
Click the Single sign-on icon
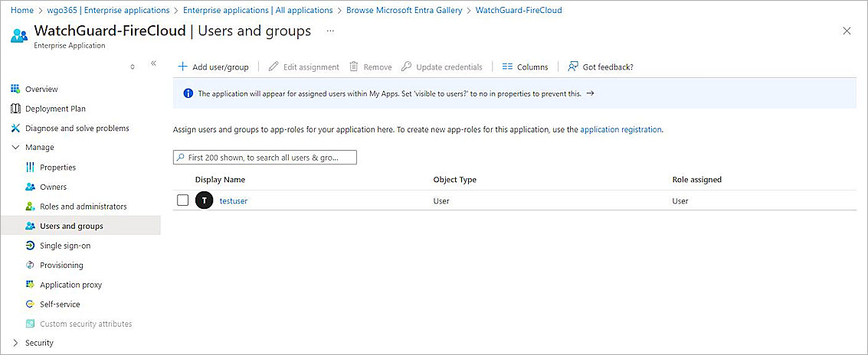tap(31, 246)
